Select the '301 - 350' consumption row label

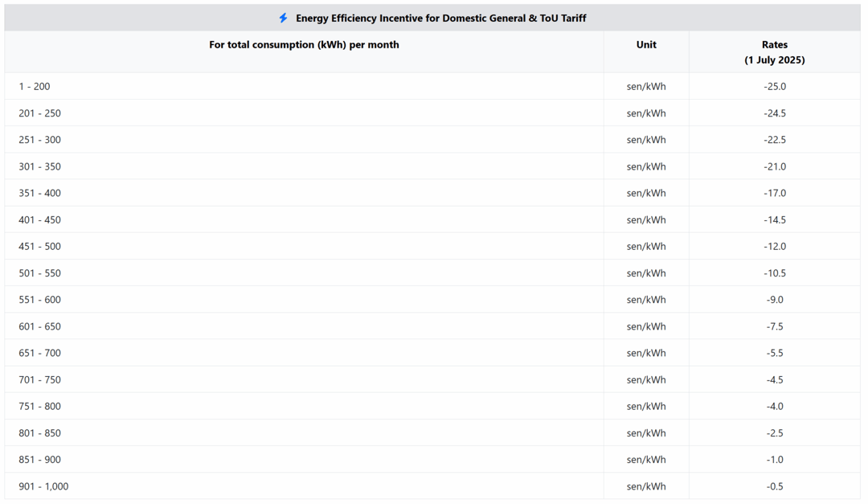pyautogui.click(x=40, y=166)
